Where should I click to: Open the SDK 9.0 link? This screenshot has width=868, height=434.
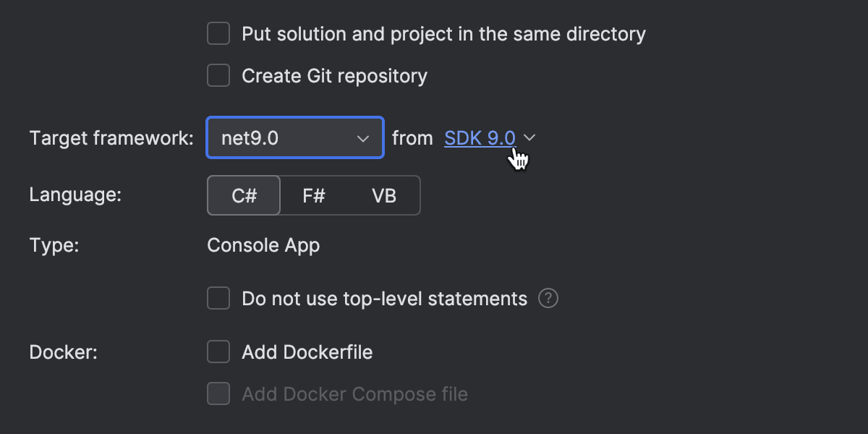tap(479, 137)
